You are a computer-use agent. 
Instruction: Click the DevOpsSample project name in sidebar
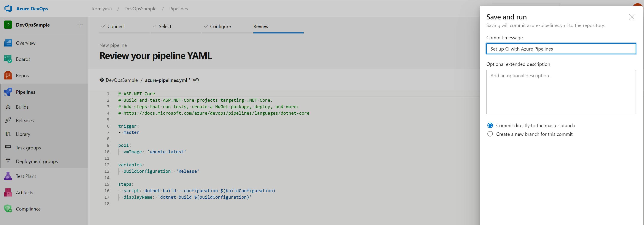[33, 25]
